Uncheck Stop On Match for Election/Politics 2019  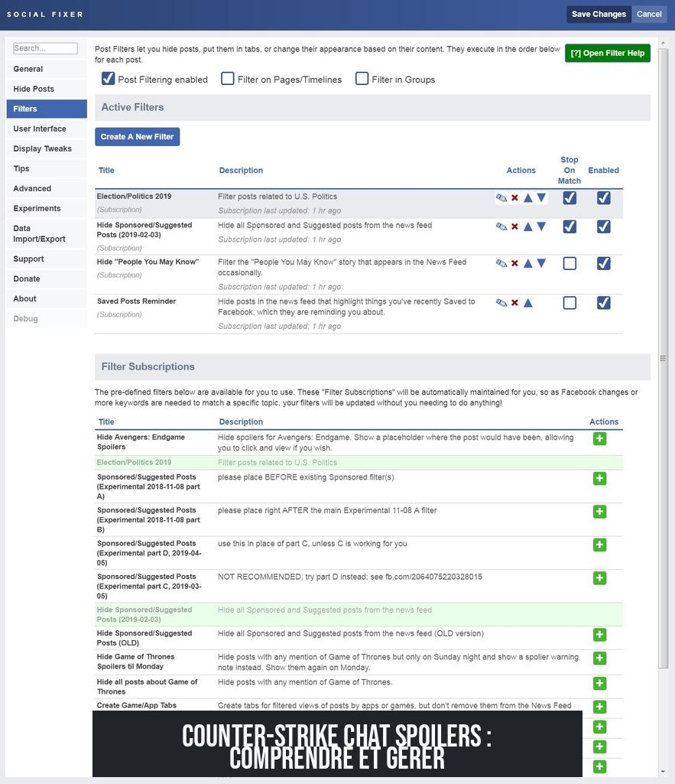[x=570, y=198]
